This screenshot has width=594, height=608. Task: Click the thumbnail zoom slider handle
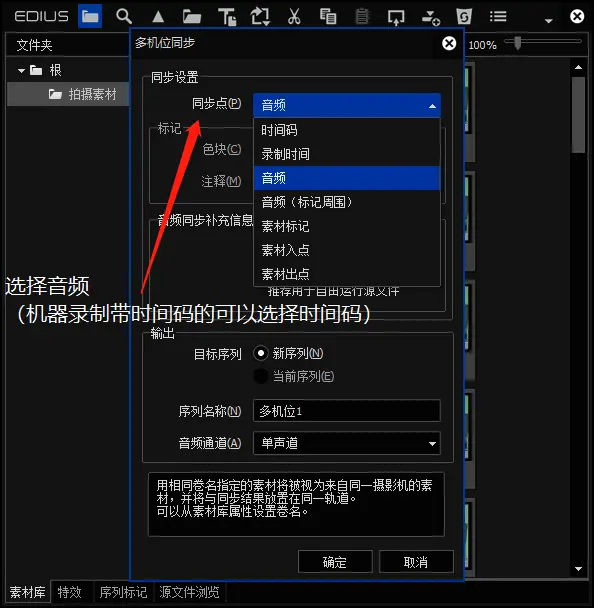click(518, 42)
